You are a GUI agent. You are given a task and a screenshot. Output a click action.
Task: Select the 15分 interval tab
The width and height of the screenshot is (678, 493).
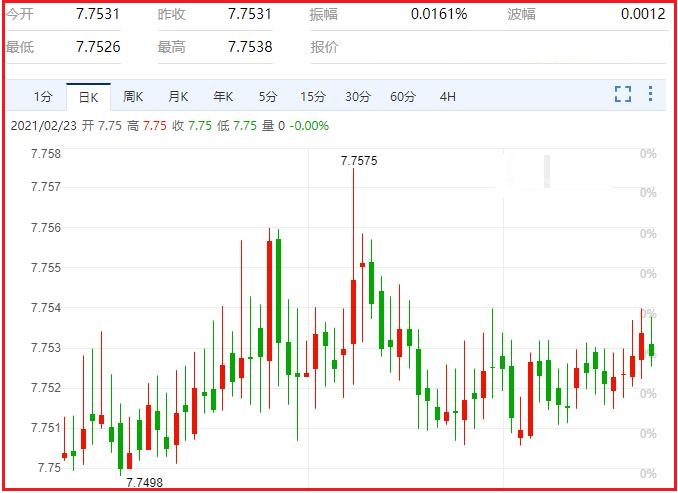point(313,96)
